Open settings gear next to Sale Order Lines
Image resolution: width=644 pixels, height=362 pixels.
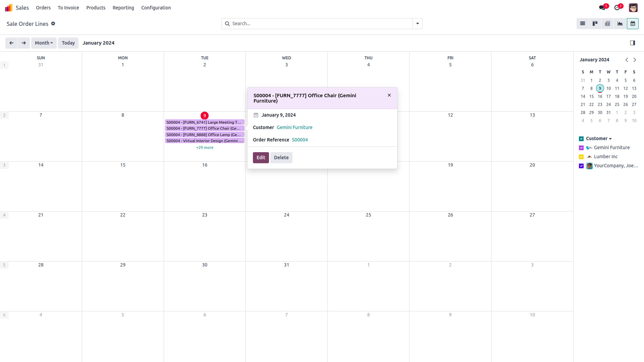pyautogui.click(x=53, y=23)
